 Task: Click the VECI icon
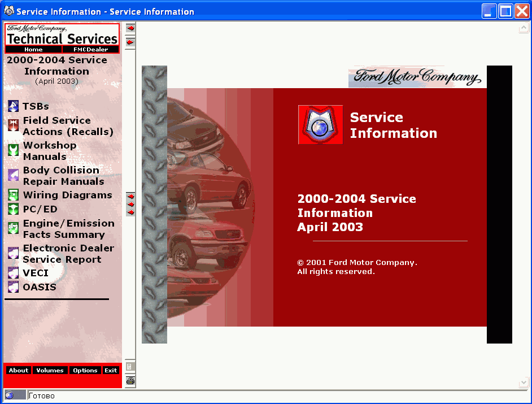tap(13, 273)
